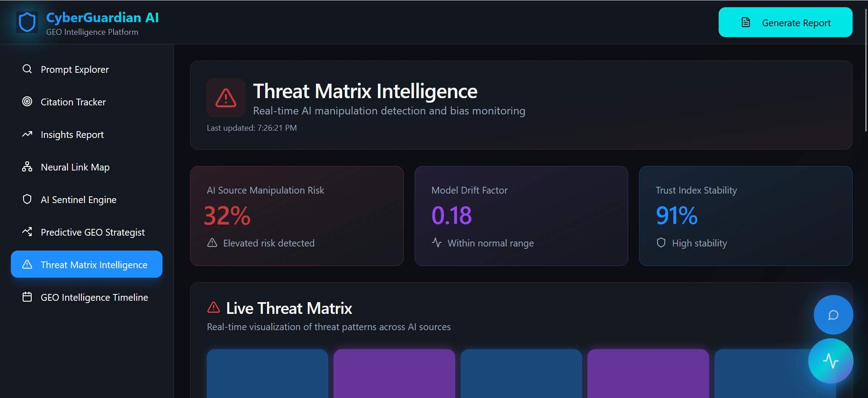
Task: Click the GEO Intelligence Platform subtitle
Action: 92,32
